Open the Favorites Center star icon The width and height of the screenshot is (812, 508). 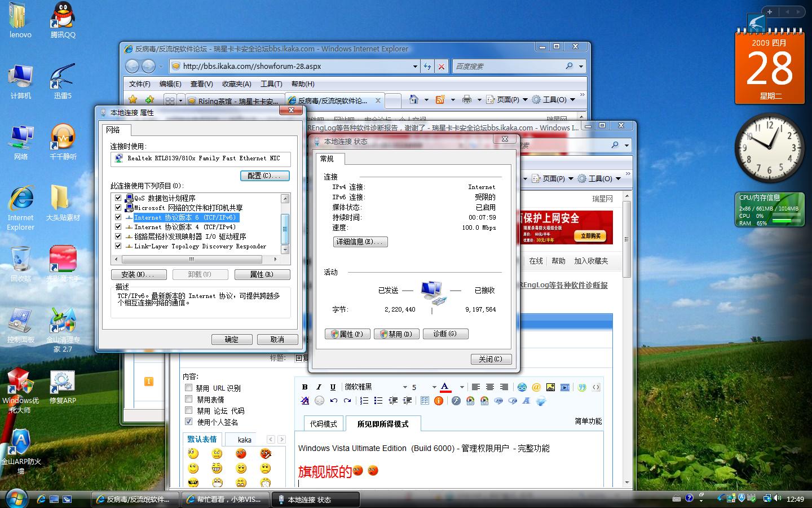133,100
